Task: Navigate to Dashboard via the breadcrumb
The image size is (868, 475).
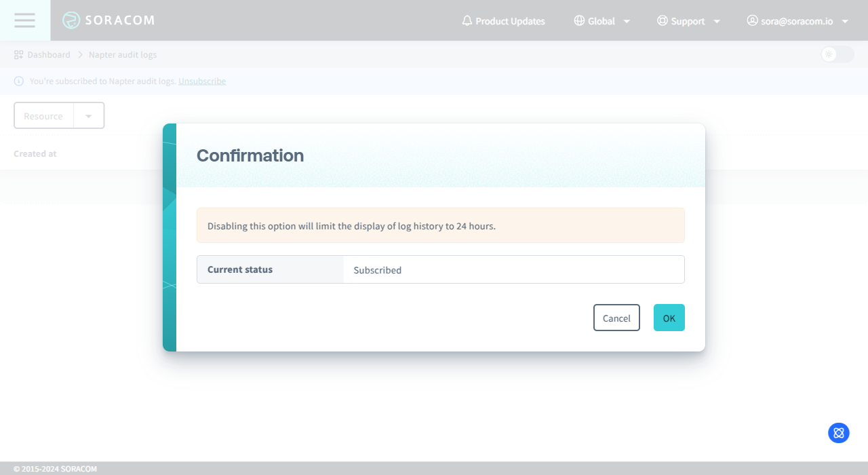Action: 49,54
